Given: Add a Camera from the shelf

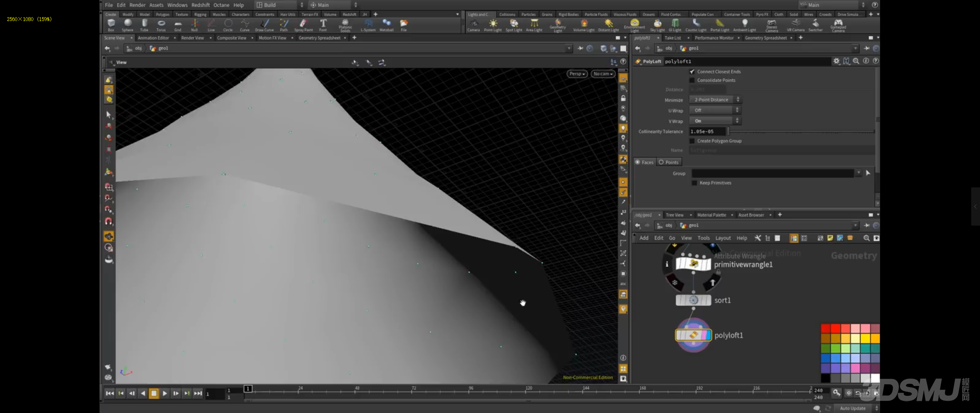Looking at the screenshot, I should click(x=474, y=25).
